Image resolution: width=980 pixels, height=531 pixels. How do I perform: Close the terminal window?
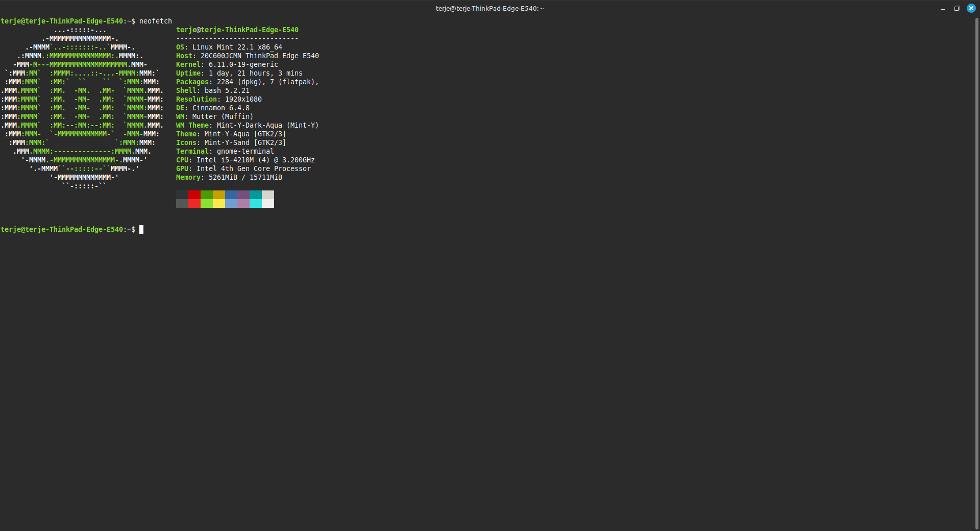tap(971, 9)
